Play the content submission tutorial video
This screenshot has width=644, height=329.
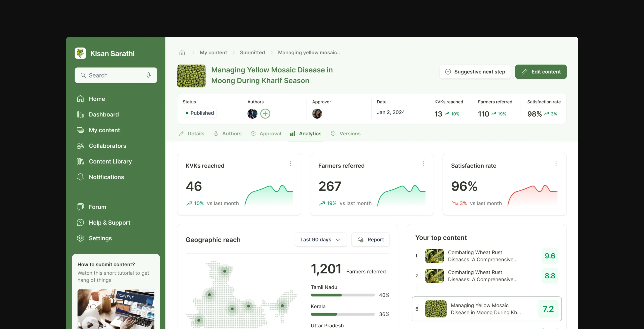pyautogui.click(x=90, y=324)
